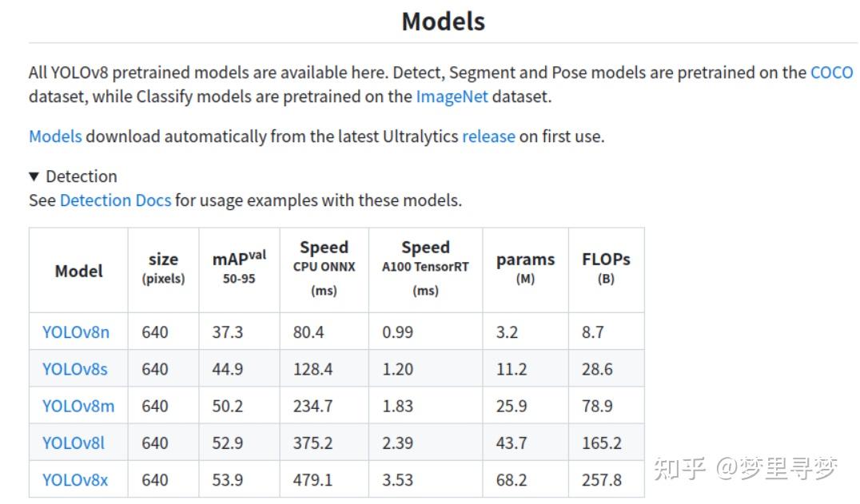Click the Speed A100 TensorRT column header
The image size is (860, 504).
[x=426, y=268]
